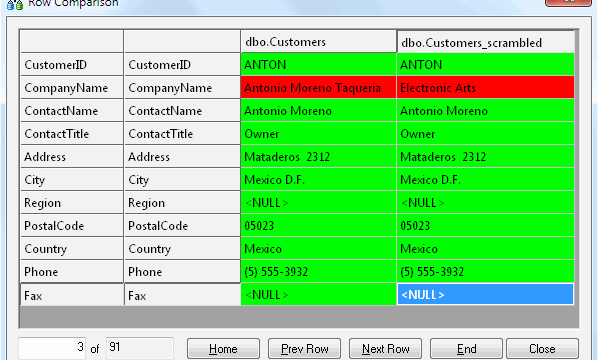Click Antonio Moreno in the dbo.Customers column
The height and width of the screenshot is (360, 598).
pyautogui.click(x=318, y=111)
